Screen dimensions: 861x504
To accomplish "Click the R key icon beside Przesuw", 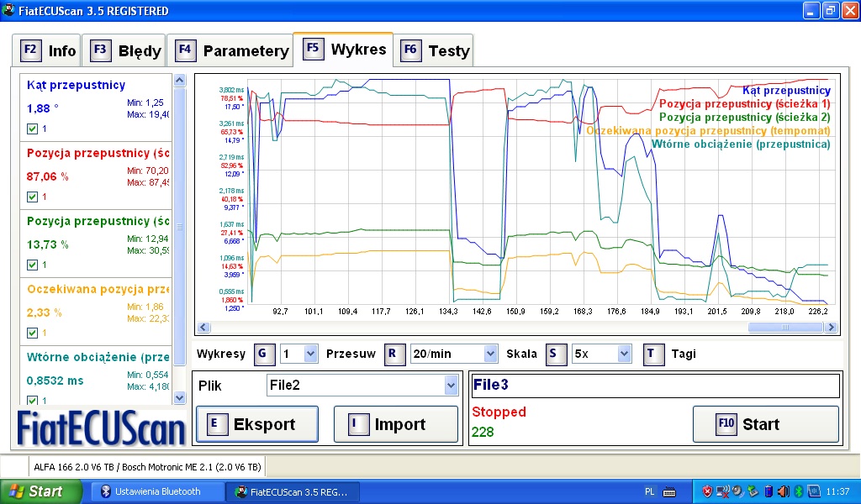I will click(x=393, y=354).
